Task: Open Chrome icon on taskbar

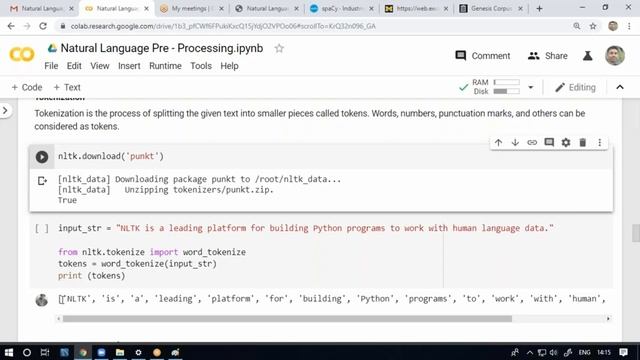Action: coord(83,352)
